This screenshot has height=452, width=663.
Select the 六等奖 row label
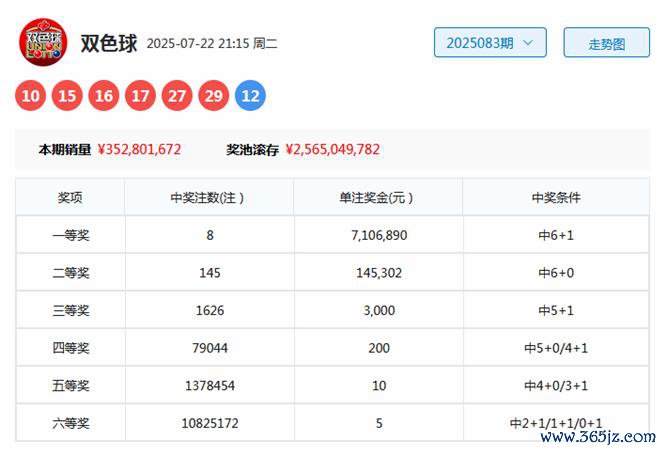[71, 423]
